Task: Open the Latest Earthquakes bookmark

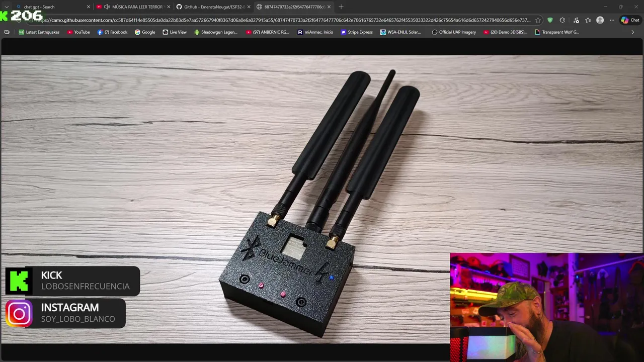Action: (x=39, y=32)
